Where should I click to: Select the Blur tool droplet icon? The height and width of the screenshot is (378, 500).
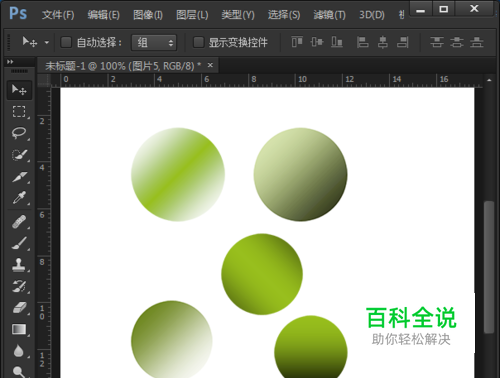click(x=19, y=351)
